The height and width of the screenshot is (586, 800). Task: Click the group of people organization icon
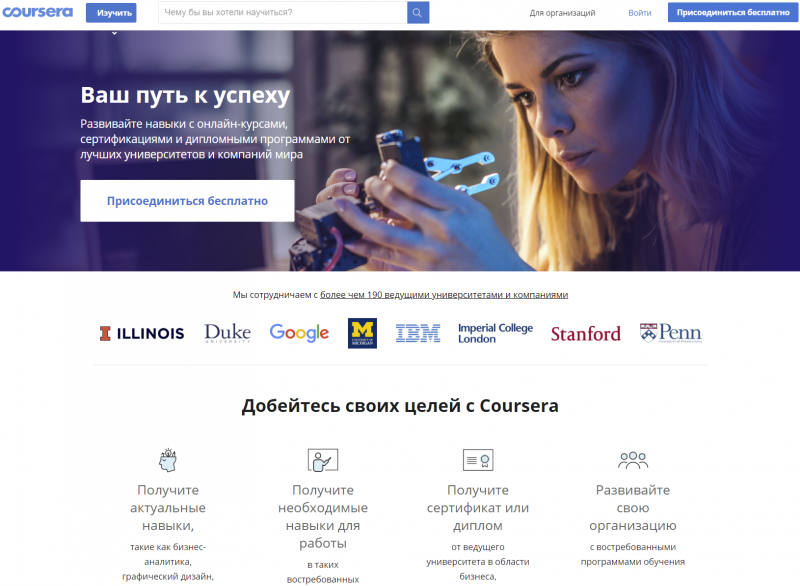[x=633, y=460]
